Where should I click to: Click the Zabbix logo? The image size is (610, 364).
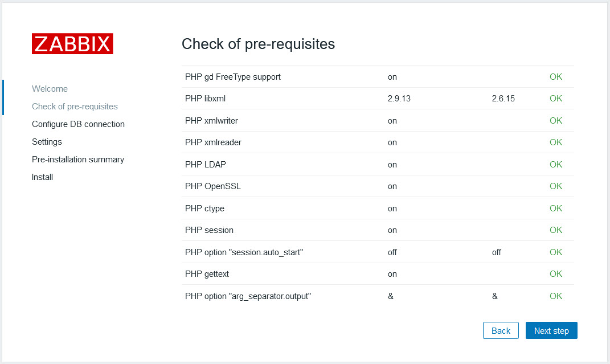(x=72, y=44)
